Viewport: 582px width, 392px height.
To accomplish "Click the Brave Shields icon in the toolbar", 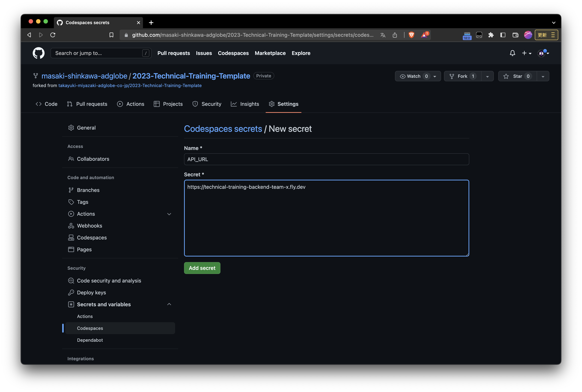I will tap(411, 35).
